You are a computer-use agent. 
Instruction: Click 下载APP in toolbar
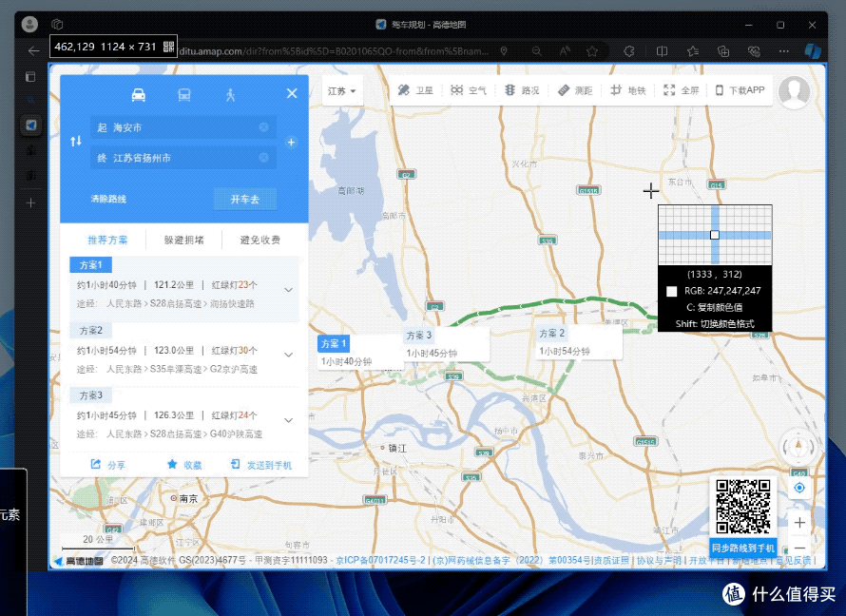pos(740,90)
